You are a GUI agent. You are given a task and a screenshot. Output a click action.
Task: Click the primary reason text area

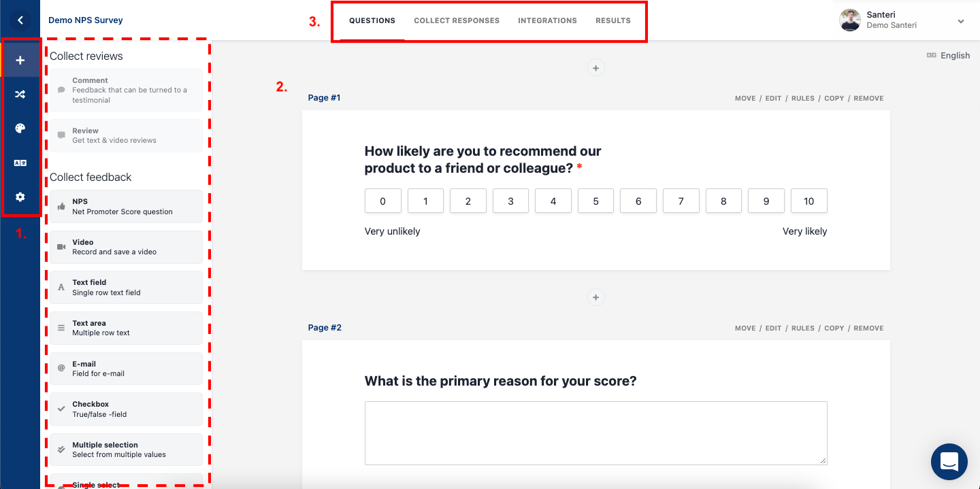click(x=595, y=433)
